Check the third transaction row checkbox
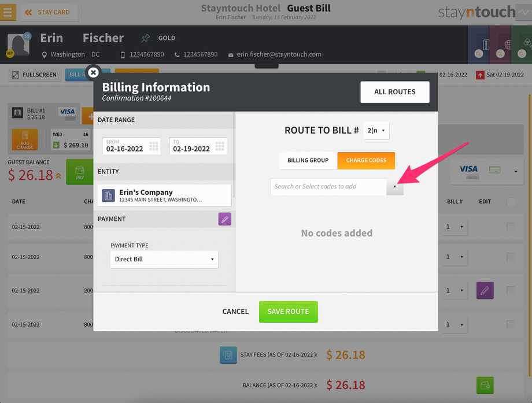Viewport: 532px width, 403px height. [511, 290]
